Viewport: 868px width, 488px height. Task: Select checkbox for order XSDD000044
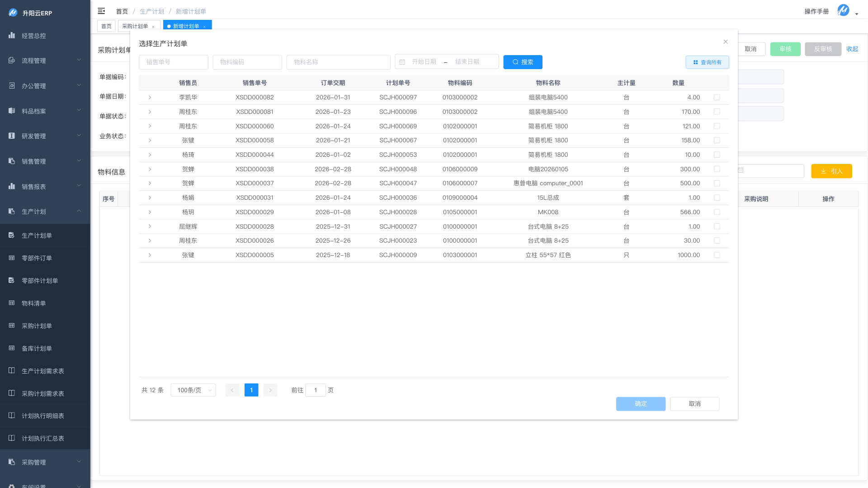(717, 155)
